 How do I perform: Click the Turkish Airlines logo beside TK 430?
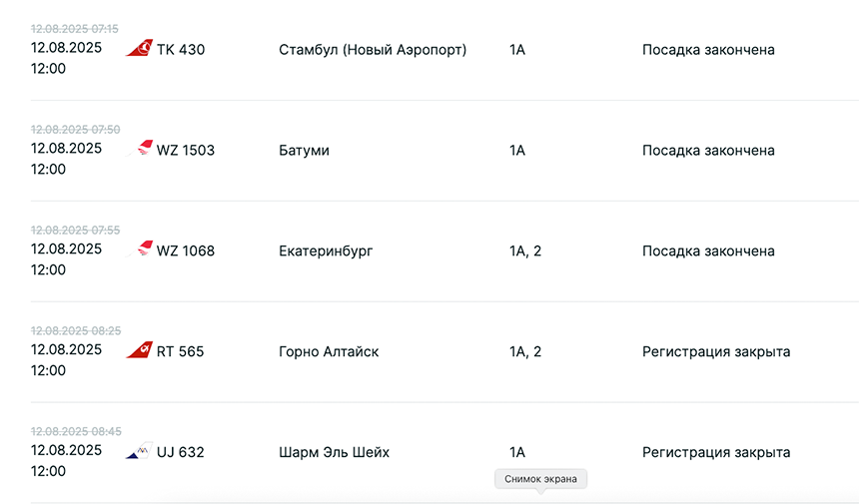tap(139, 49)
